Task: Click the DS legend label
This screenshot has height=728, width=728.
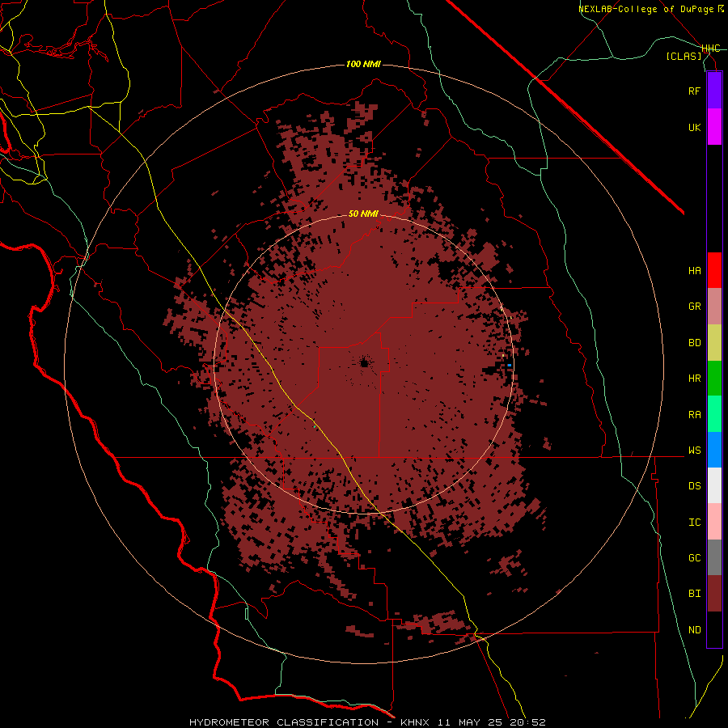Action: pos(694,486)
